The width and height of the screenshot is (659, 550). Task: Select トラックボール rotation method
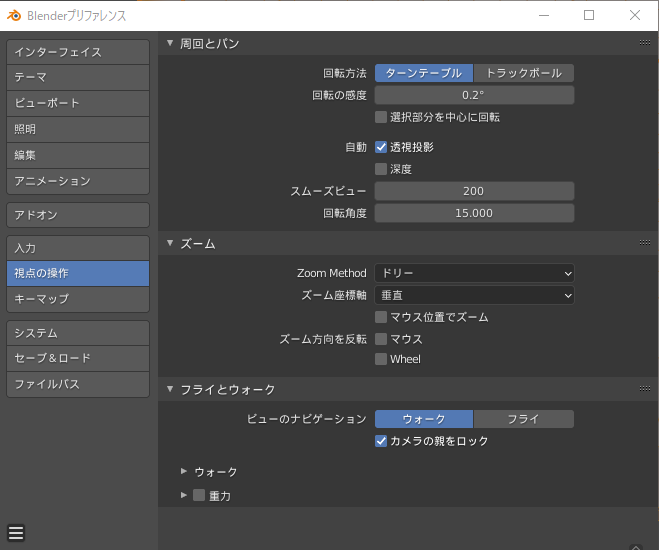(524, 73)
